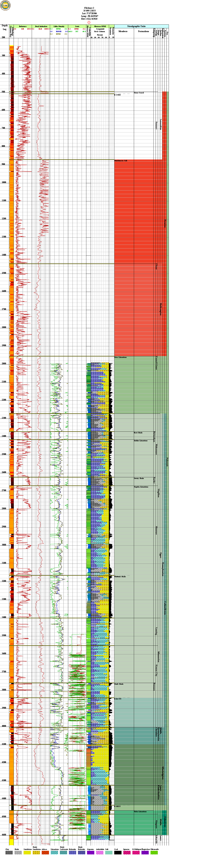
Task: Click the Limestone legend pattern icon
Action: click(55, 852)
